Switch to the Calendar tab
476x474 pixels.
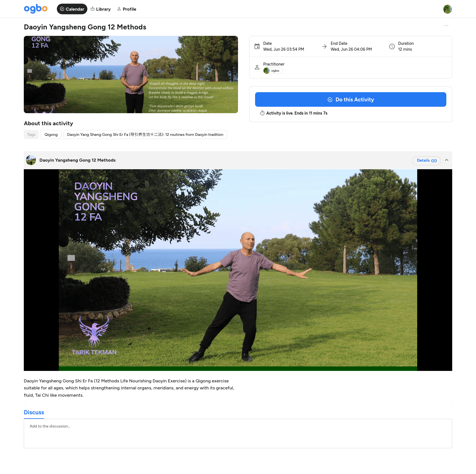coord(72,9)
